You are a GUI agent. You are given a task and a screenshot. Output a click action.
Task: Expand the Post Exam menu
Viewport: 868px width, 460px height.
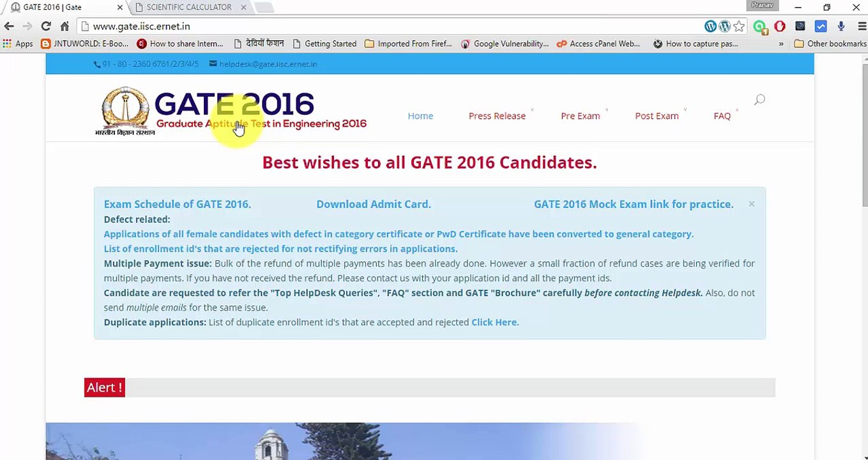click(x=657, y=116)
